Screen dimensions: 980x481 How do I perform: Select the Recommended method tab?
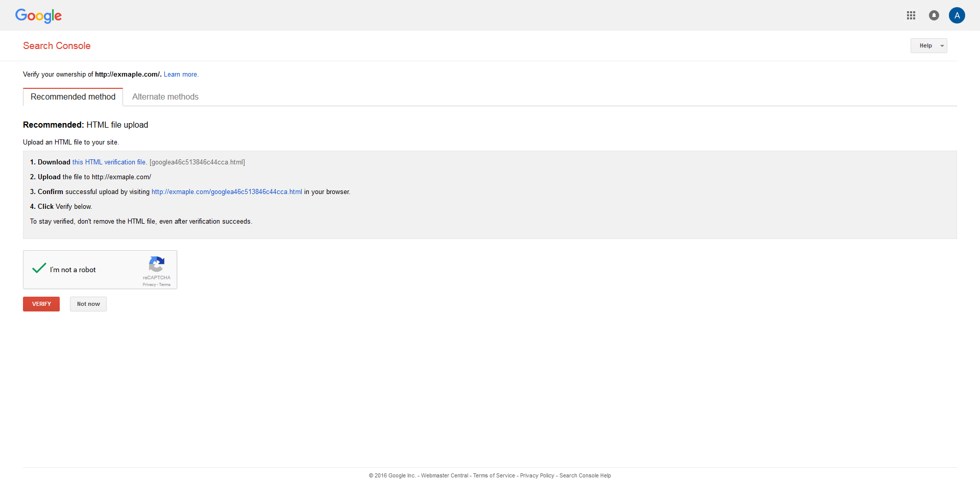72,97
